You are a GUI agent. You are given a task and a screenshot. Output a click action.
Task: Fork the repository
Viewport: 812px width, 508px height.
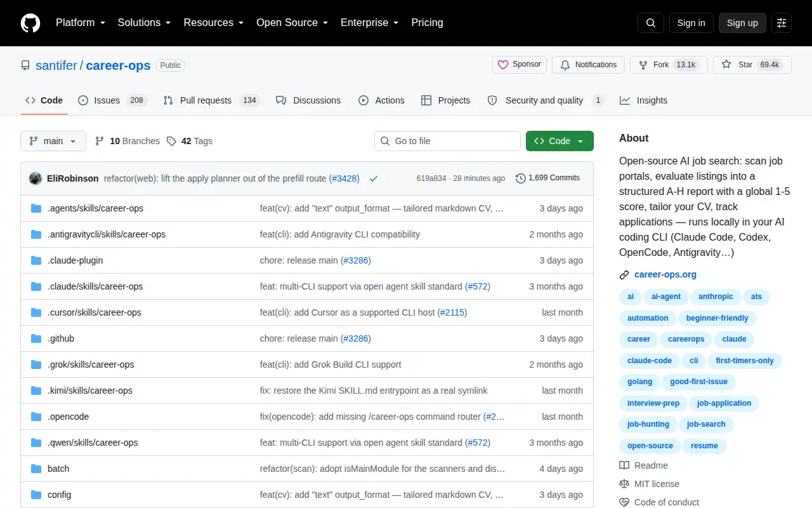pos(669,65)
